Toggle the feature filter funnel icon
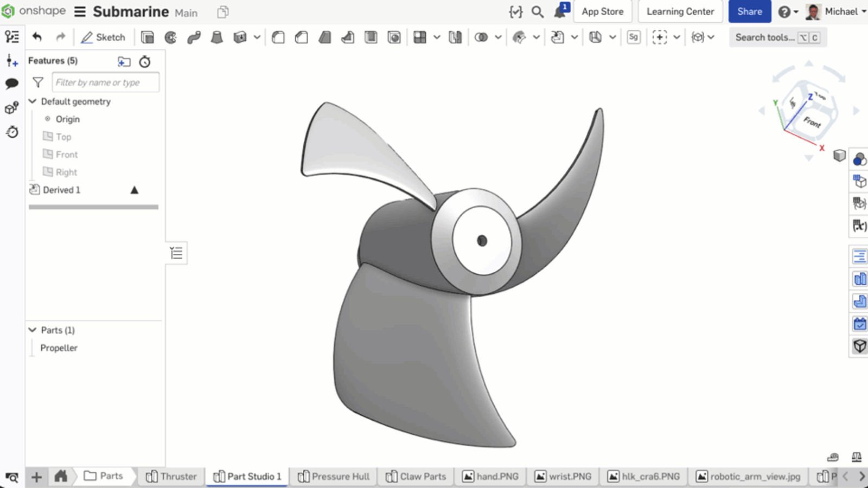Viewport: 868px width, 488px height. 38,82
